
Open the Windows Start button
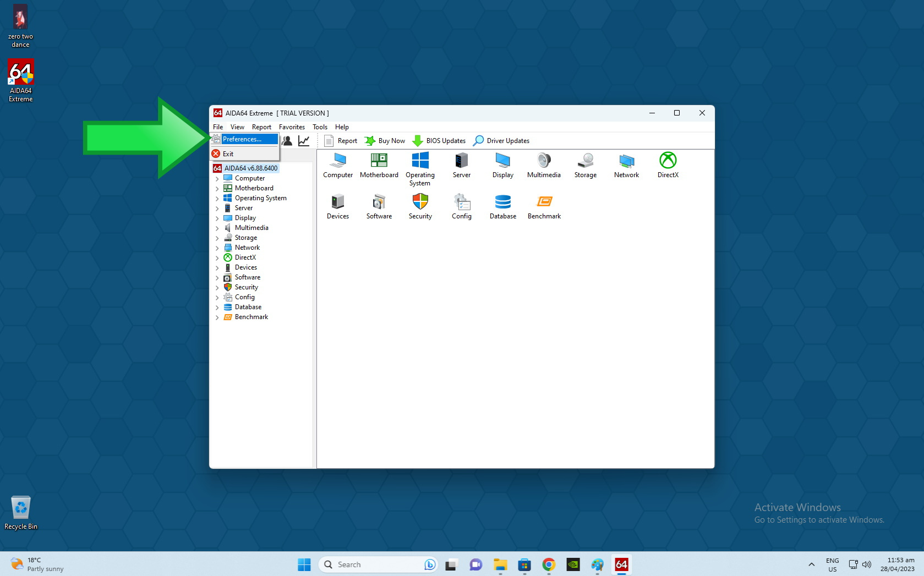[304, 564]
